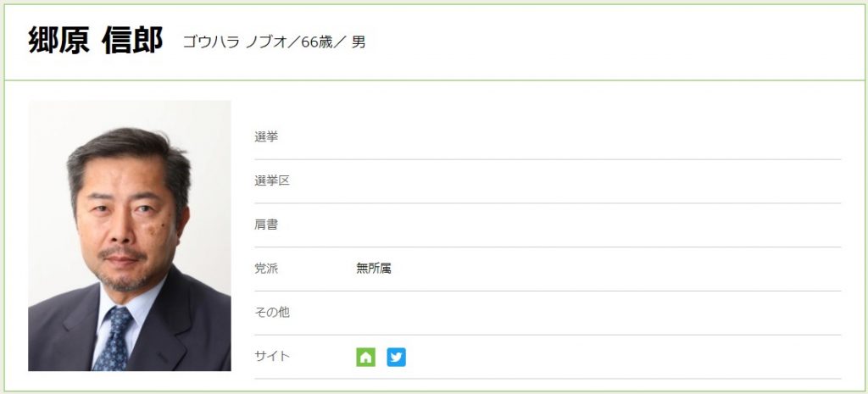Click the empty value area beside その他

click(593, 313)
